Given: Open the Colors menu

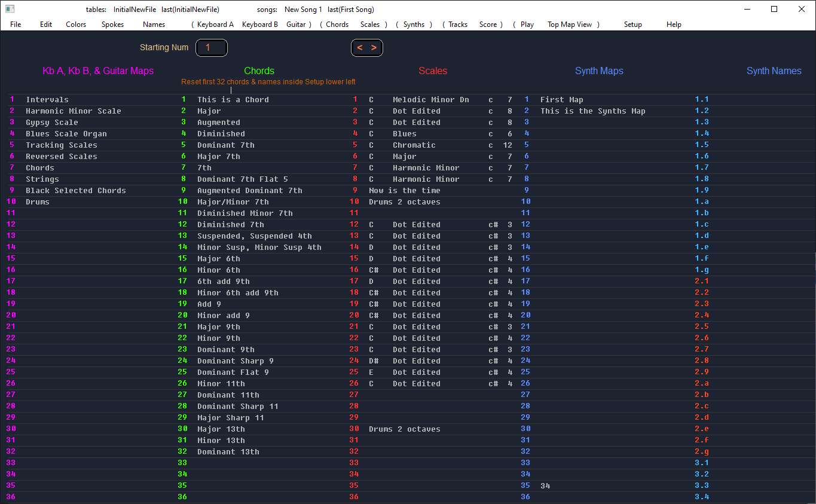Looking at the screenshot, I should tap(76, 25).
